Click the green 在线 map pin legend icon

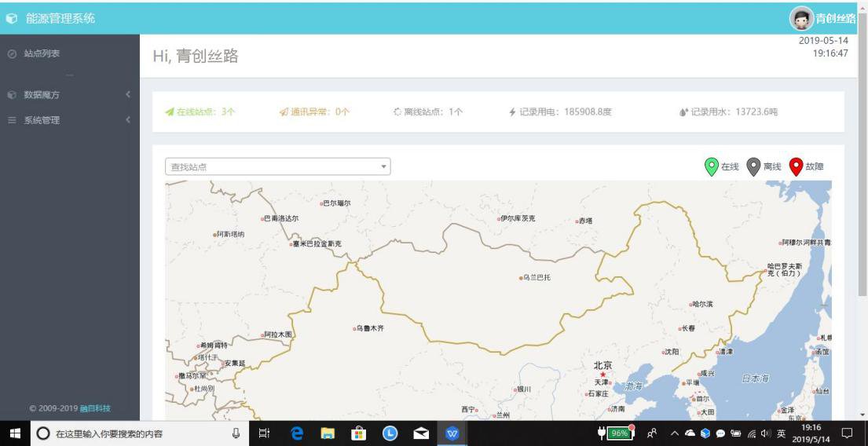click(x=711, y=166)
